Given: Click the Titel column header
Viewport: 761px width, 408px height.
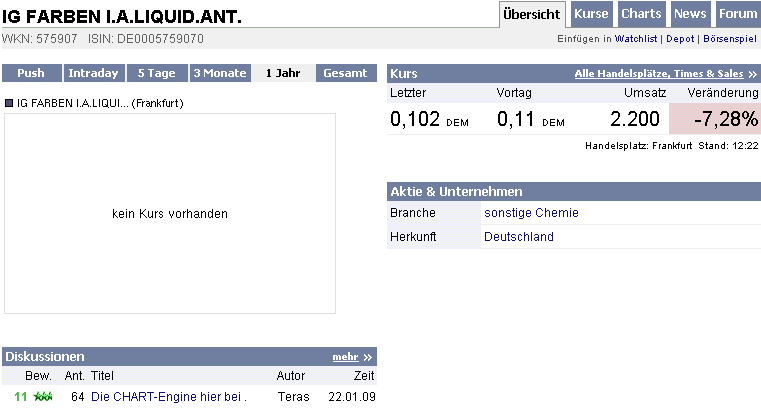Looking at the screenshot, I should 102,376.
